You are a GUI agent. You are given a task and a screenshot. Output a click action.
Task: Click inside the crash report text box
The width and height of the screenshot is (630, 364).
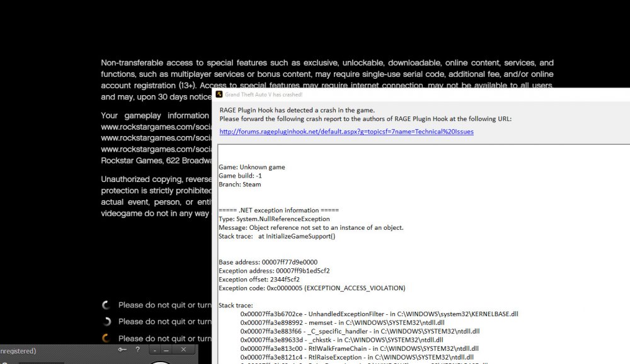point(424,254)
